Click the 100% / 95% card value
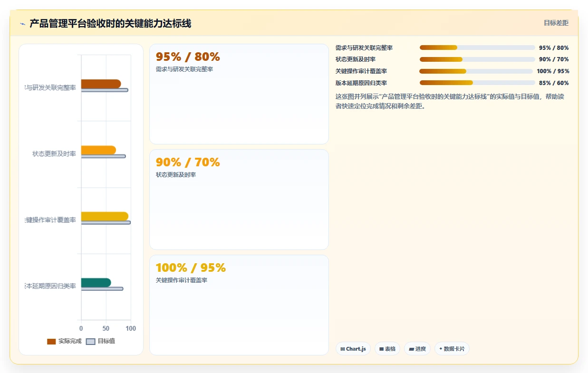 [x=191, y=268]
